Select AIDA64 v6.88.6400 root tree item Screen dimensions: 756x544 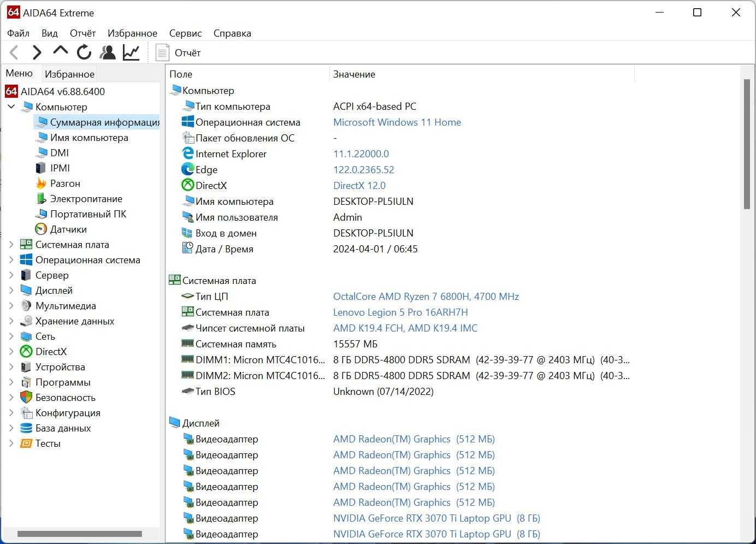point(55,91)
